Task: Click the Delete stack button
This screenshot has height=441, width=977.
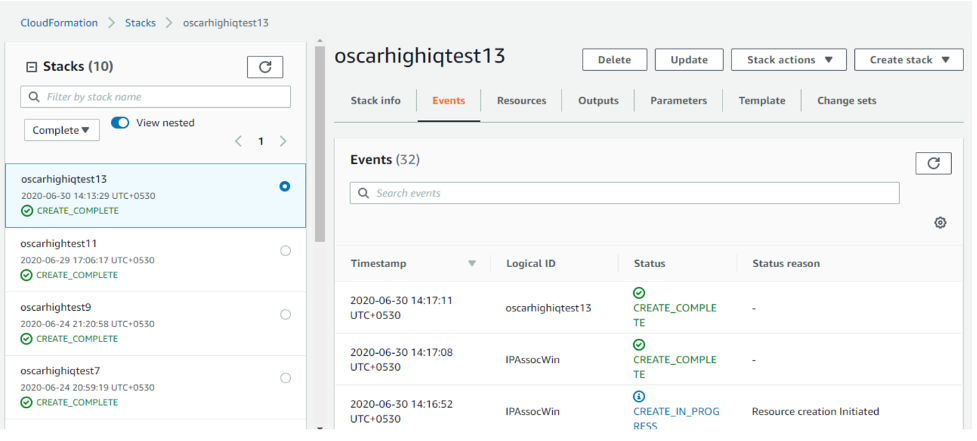Action: click(614, 60)
